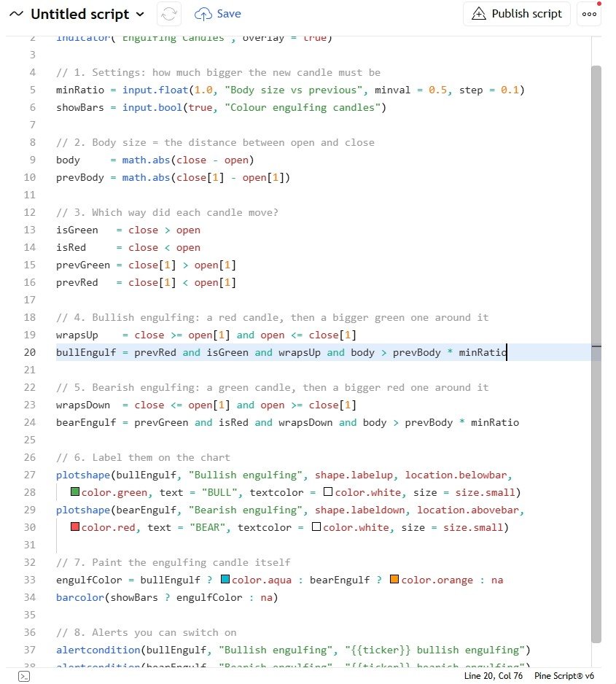Click the "// 1. Settings" comment on line 4
616x684 pixels.
(x=219, y=72)
